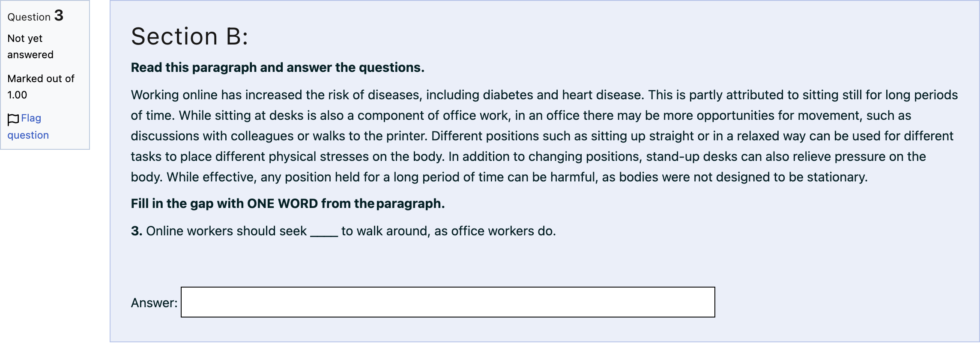Click the flag icon beside Flag question
The image size is (980, 356).
click(x=13, y=119)
